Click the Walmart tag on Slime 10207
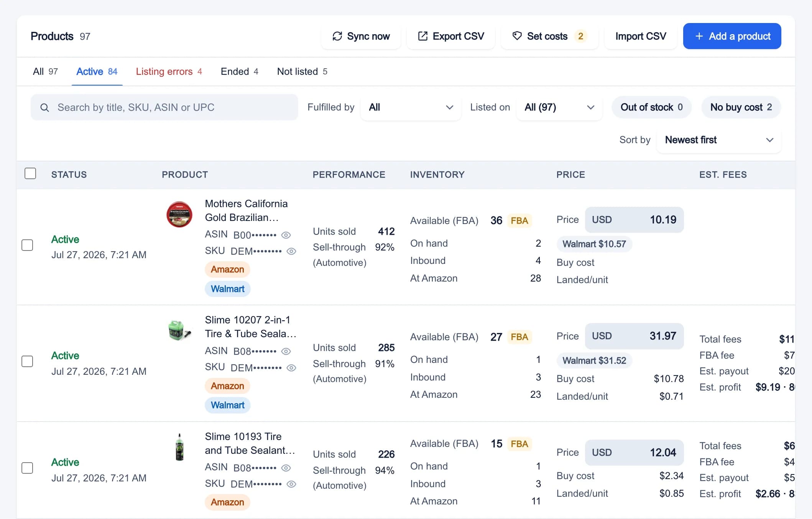 coord(227,405)
